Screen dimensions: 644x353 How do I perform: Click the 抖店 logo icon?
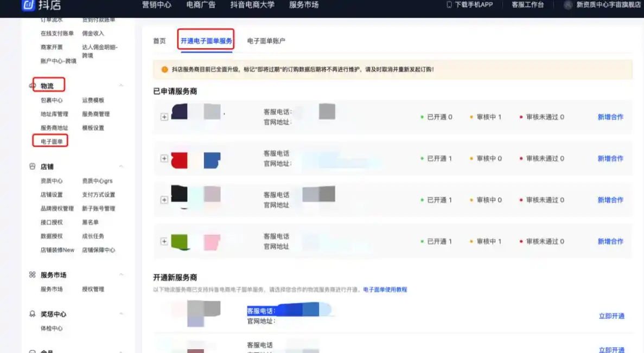[x=28, y=6]
